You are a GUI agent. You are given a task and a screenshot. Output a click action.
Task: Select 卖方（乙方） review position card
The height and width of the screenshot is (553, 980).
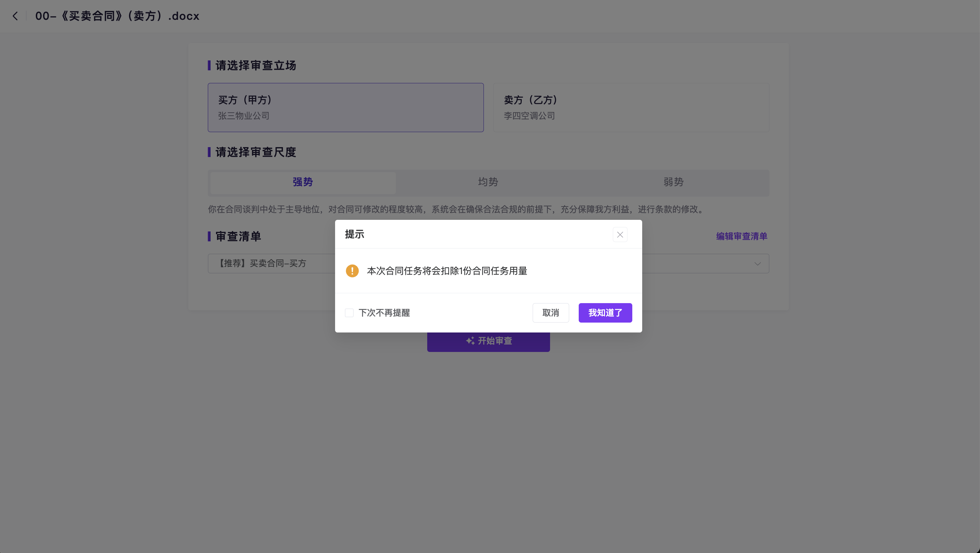[x=631, y=107]
